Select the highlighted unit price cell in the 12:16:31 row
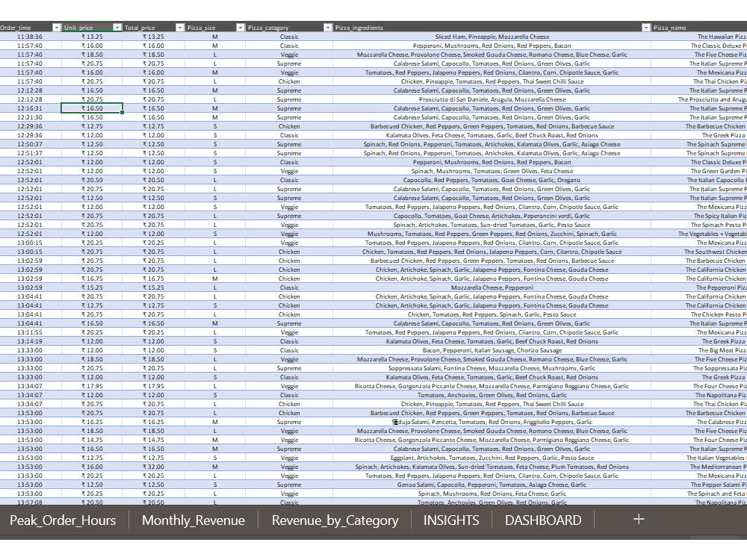Viewport: 747px width, 560px height. point(92,108)
